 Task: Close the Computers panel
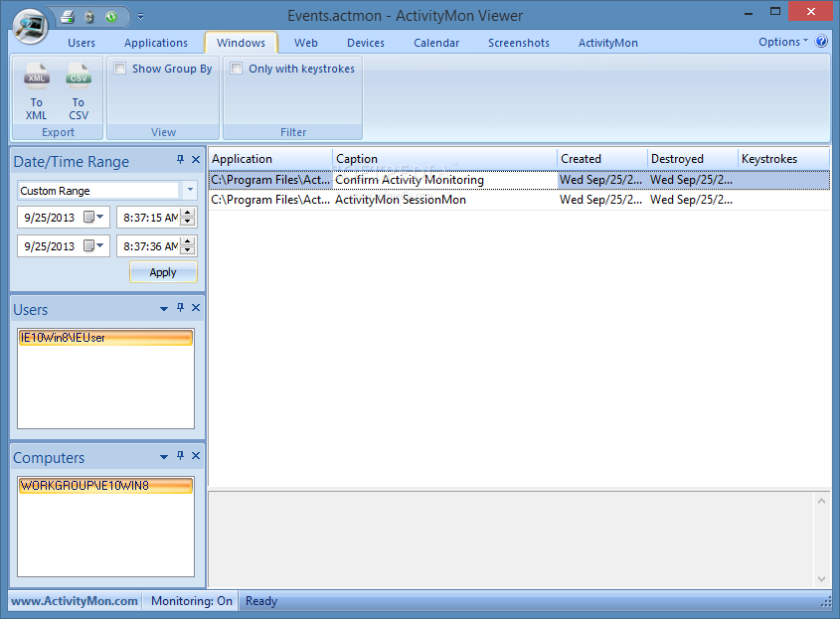196,456
